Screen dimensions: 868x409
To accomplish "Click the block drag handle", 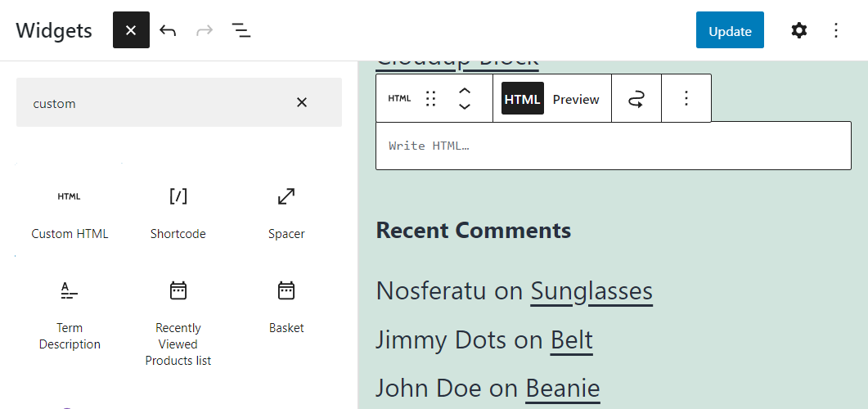I will pos(431,99).
